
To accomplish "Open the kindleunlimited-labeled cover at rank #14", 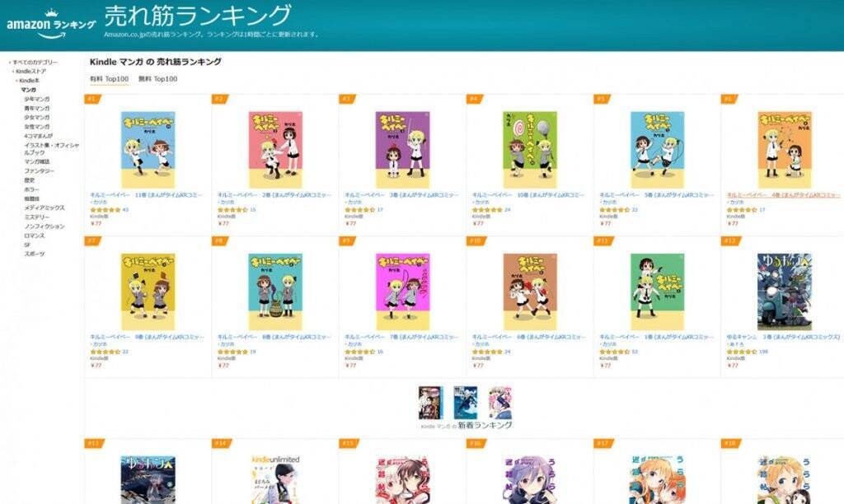I will tap(275, 480).
